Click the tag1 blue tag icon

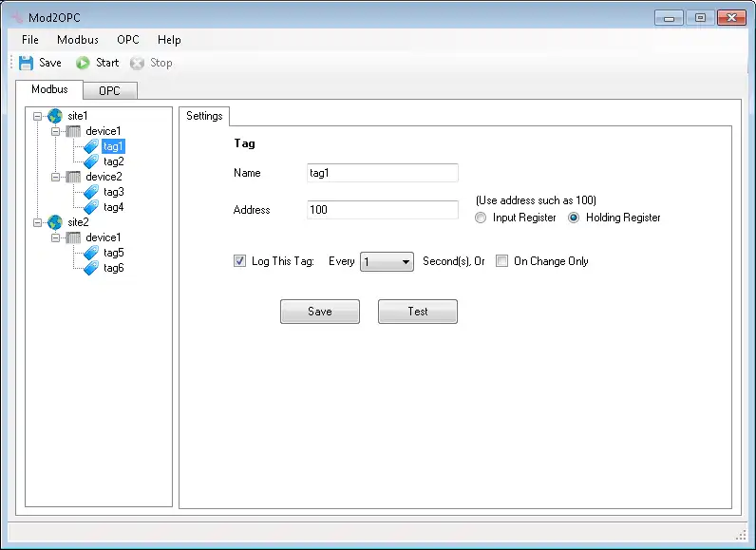coord(91,146)
